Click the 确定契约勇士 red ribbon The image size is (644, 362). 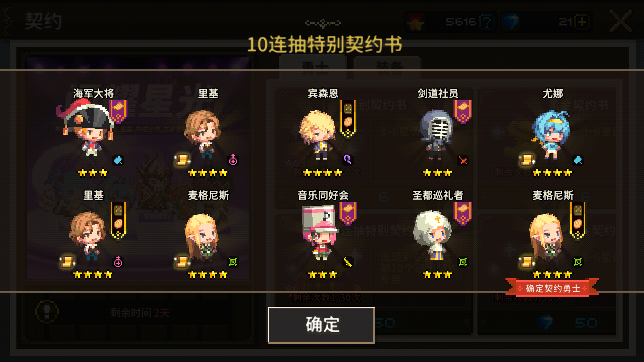[x=552, y=288]
